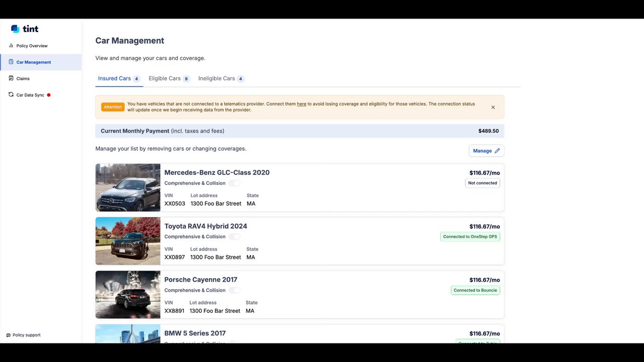The image size is (644, 362).
Task: Click the Policy Overview bar chart icon
Action: 11,45
